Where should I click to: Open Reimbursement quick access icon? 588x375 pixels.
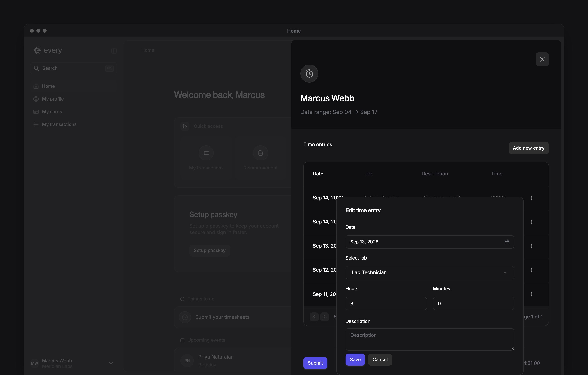[260, 153]
